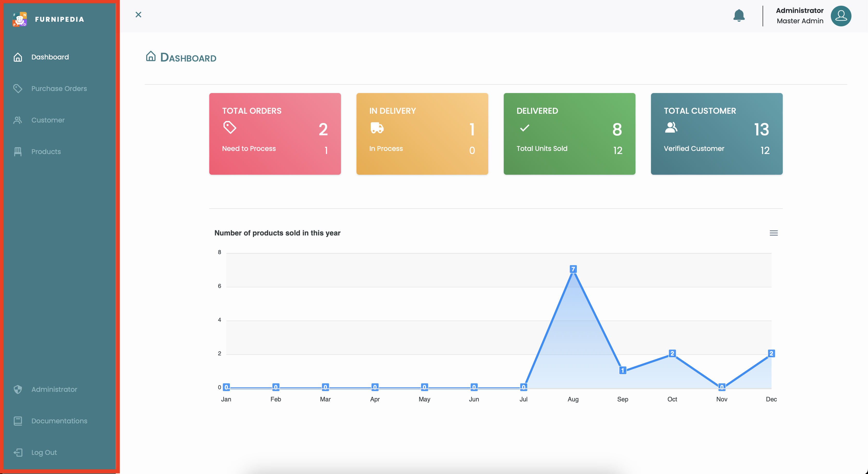This screenshot has height=474, width=868.
Task: Collapse sidebar with the X icon
Action: (138, 14)
